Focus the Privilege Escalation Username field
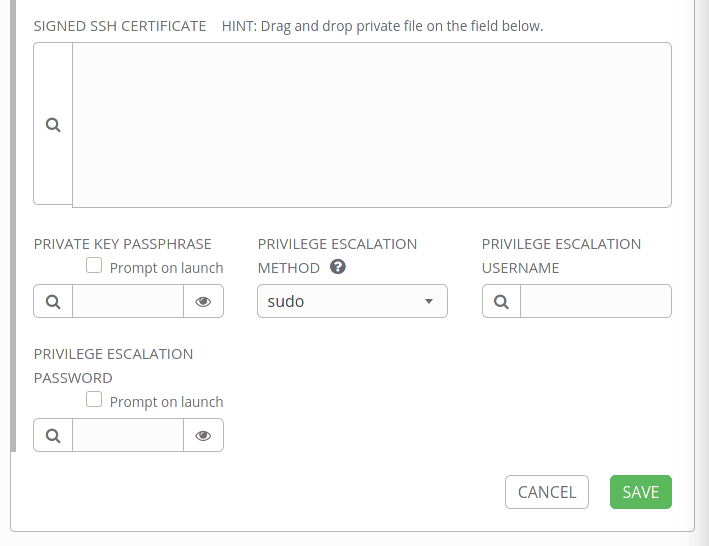The height and width of the screenshot is (546, 709). coord(596,301)
